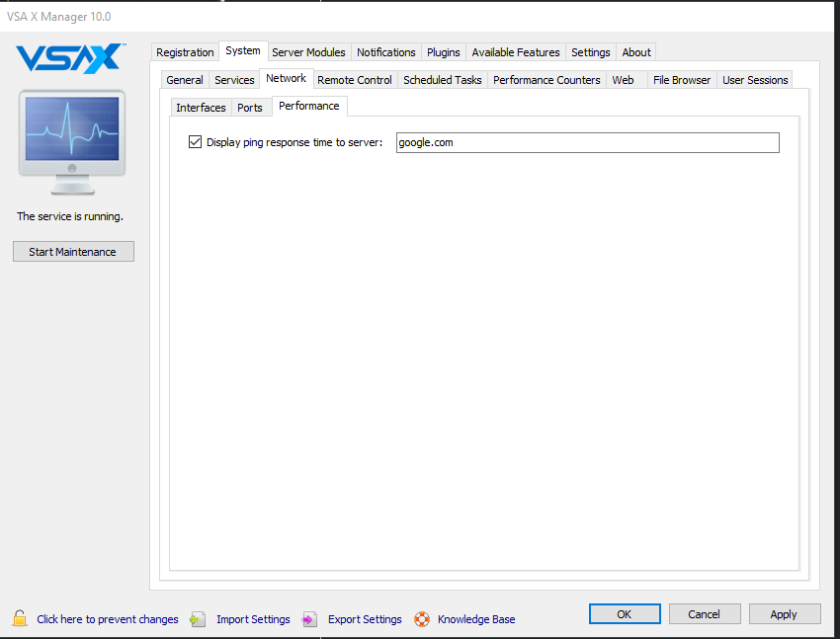Switch to Server Modules tab
The height and width of the screenshot is (639, 840).
(x=308, y=52)
